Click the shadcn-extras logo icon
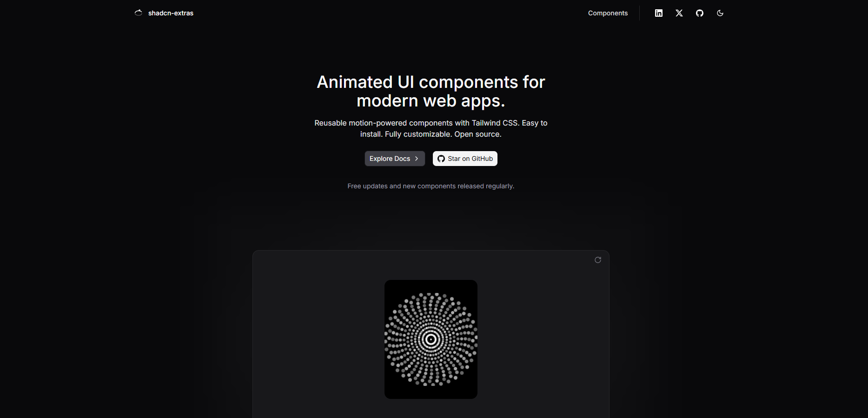Screen dimensions: 868x418 138,13
